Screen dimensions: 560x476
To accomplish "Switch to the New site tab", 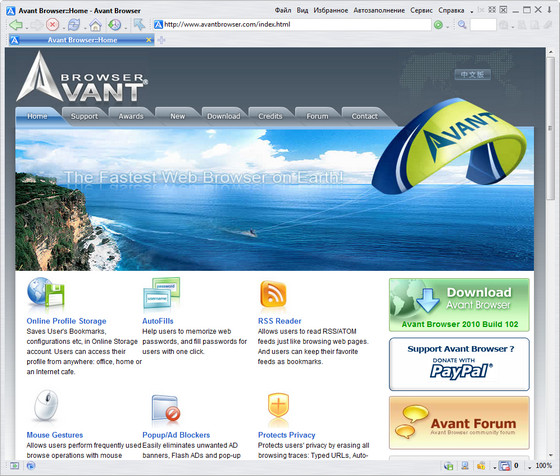I will (x=177, y=116).
